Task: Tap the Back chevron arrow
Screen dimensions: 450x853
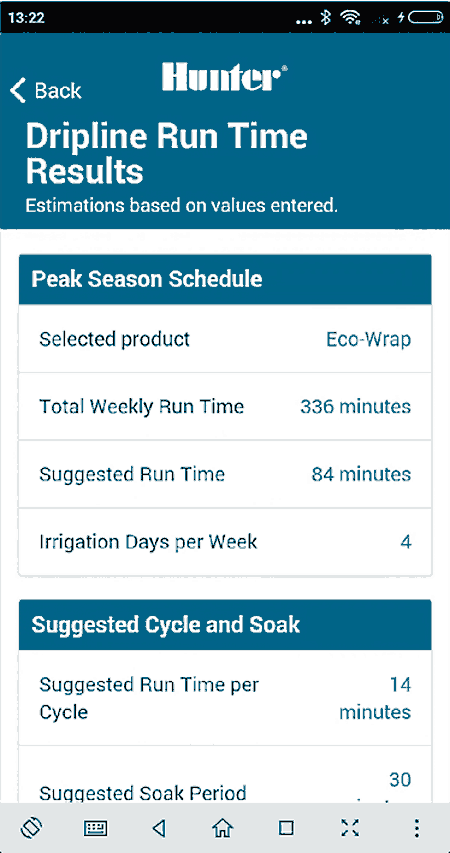Action: tap(18, 90)
